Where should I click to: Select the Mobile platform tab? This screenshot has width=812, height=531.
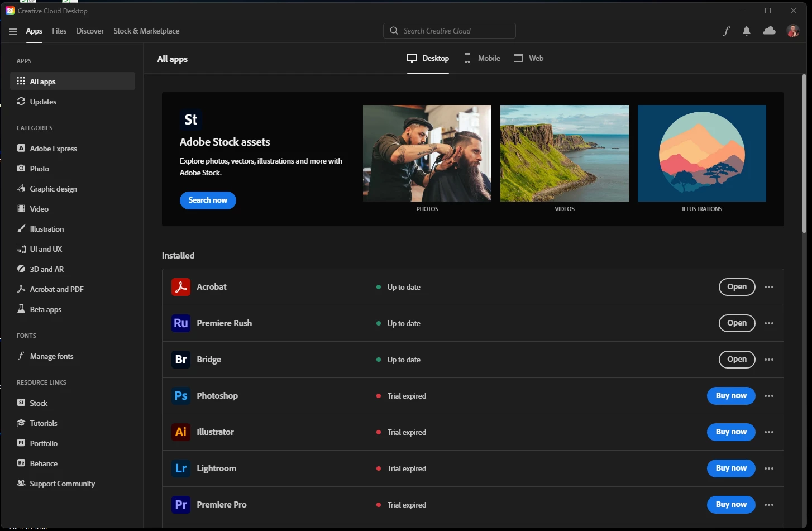pyautogui.click(x=482, y=58)
